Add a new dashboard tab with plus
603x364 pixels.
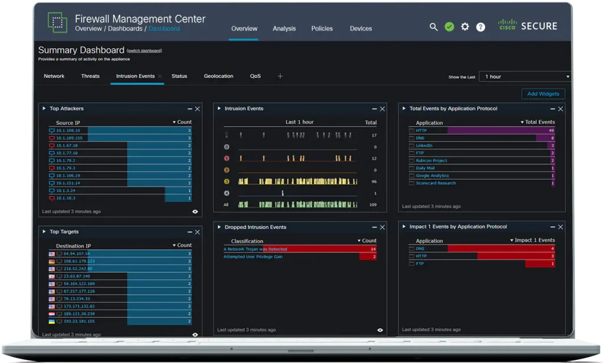coord(280,76)
